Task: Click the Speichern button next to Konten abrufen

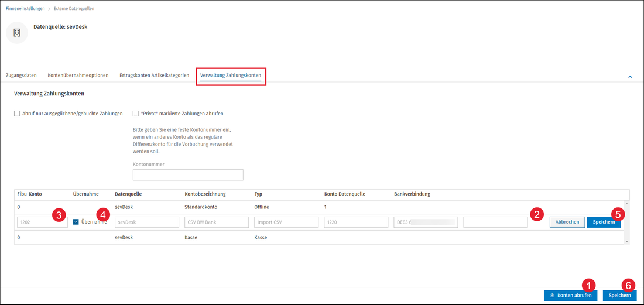Action: [x=620, y=296]
